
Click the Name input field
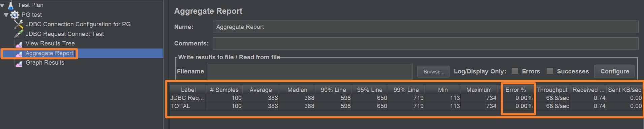pyautogui.click(x=425, y=27)
